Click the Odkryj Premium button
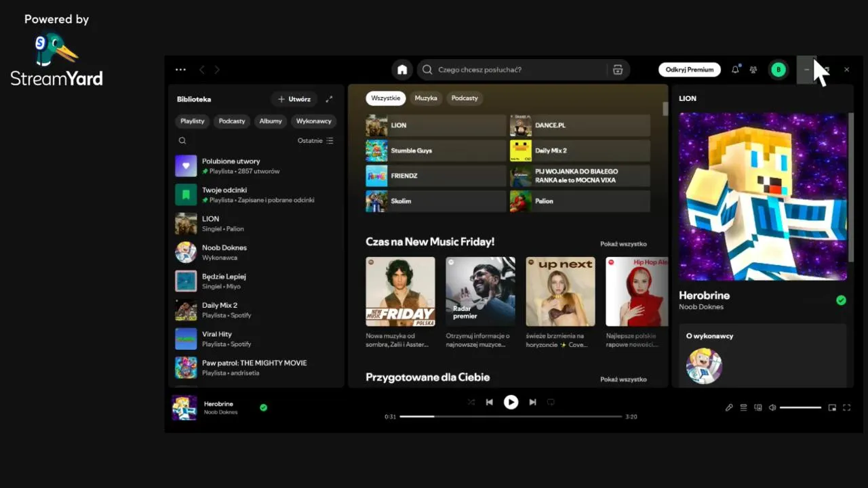Image resolution: width=868 pixels, height=488 pixels. (690, 70)
